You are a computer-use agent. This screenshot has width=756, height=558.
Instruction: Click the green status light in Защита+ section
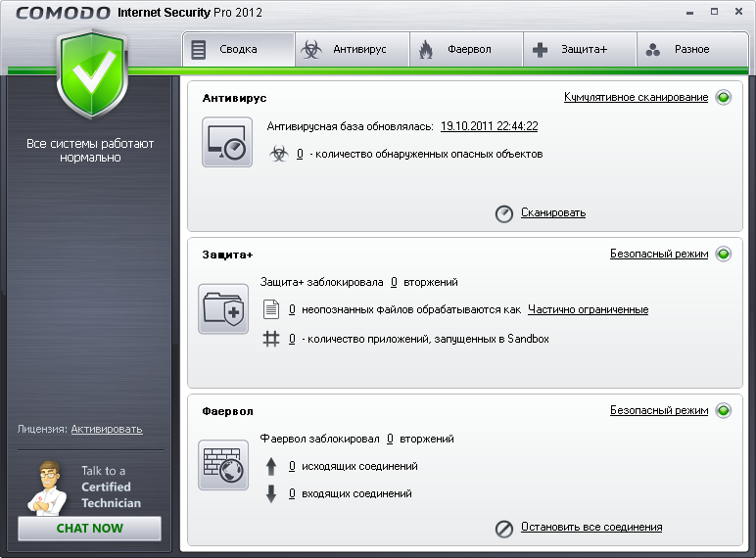[724, 254]
